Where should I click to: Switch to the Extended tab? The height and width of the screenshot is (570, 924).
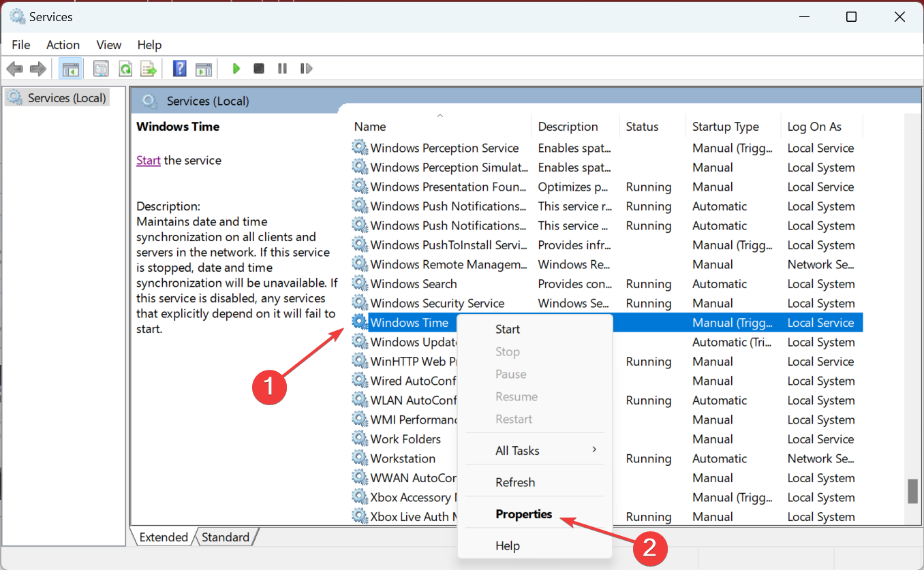[x=164, y=537]
